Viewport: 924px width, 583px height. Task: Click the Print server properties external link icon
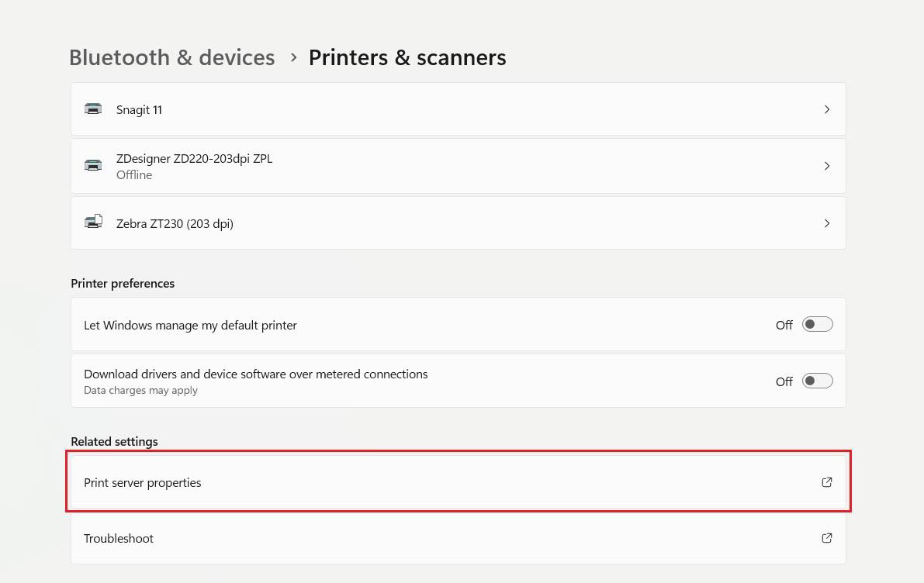click(827, 482)
